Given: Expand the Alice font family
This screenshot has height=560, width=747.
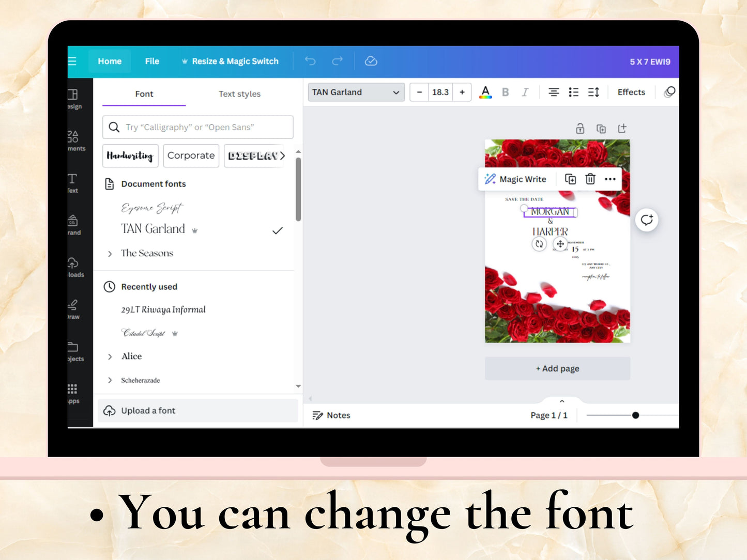Looking at the screenshot, I should [x=110, y=356].
